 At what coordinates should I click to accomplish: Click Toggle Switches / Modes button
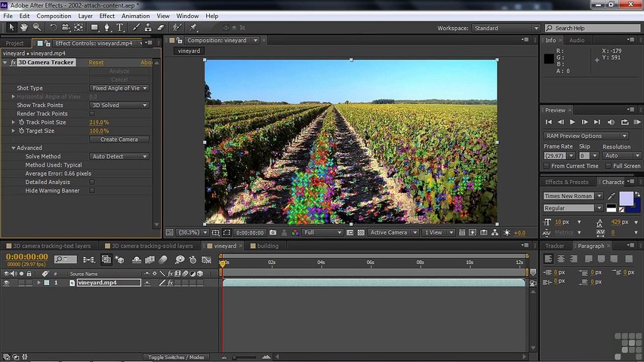(x=176, y=357)
